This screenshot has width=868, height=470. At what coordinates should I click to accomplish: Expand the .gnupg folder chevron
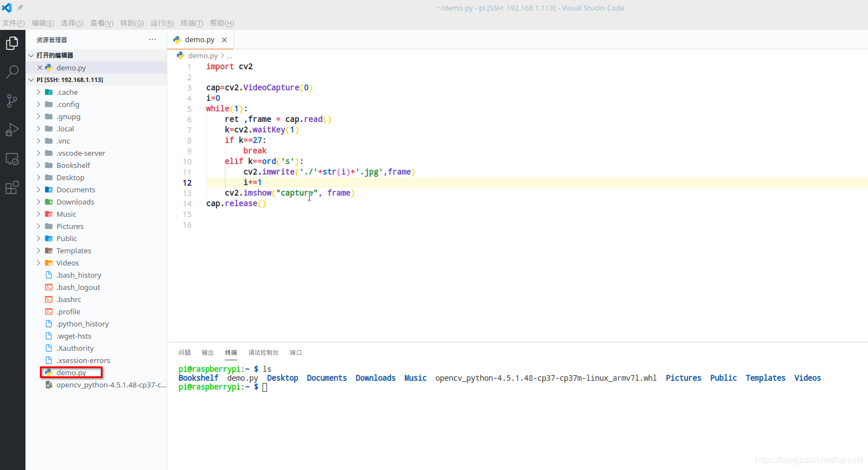(38, 116)
